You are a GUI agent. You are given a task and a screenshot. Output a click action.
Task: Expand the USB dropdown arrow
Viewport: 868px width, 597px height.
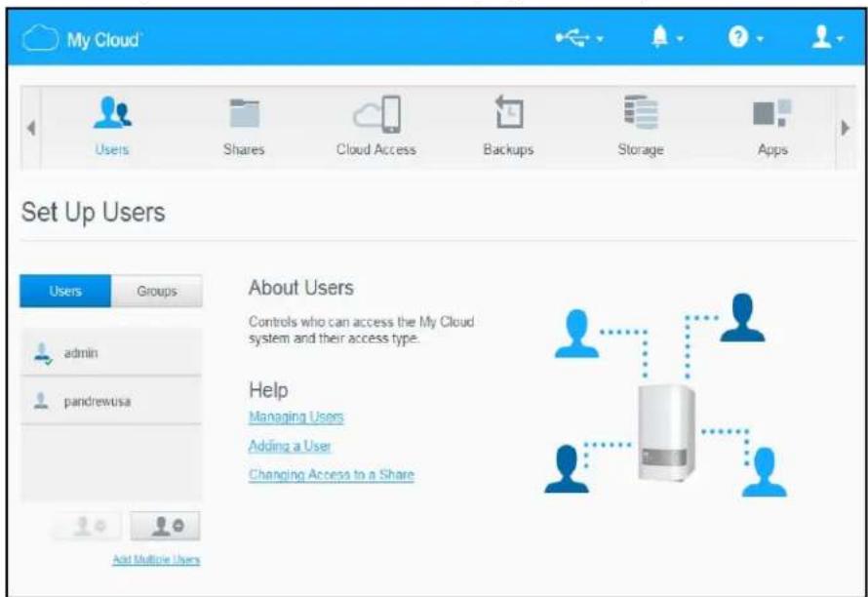click(600, 39)
